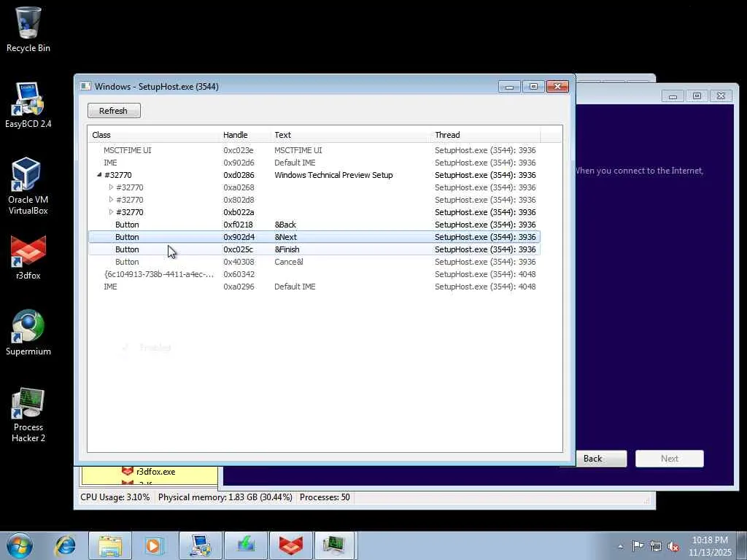Click r3dfox.exe process icon in Process Hacker
This screenshot has height=560, width=747.
(127, 472)
